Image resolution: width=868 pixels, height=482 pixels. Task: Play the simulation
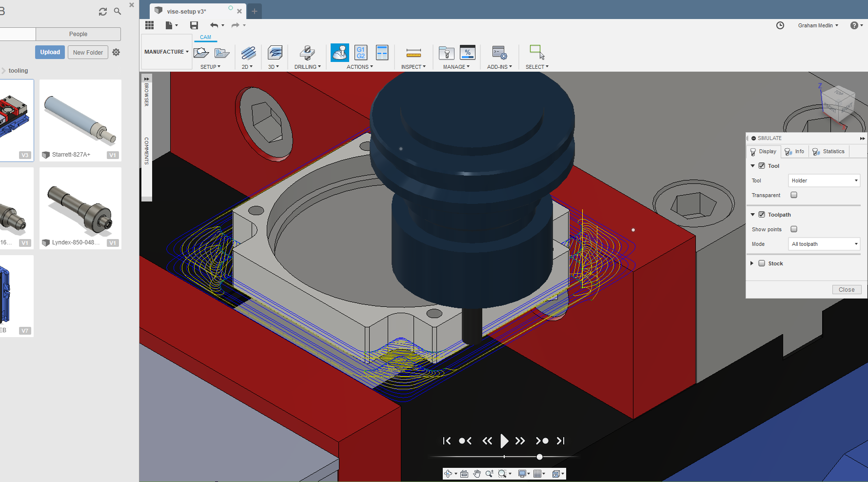coord(504,441)
